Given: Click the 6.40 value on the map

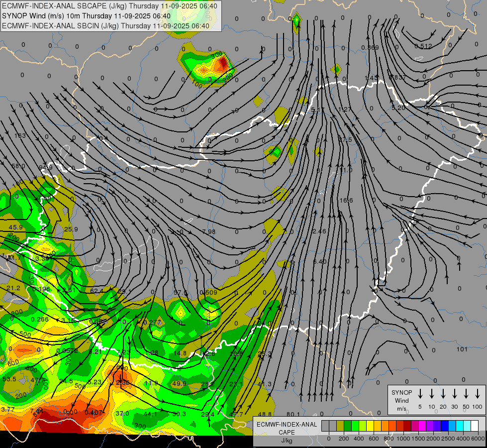Looking at the screenshot, I should pyautogui.click(x=319, y=262).
